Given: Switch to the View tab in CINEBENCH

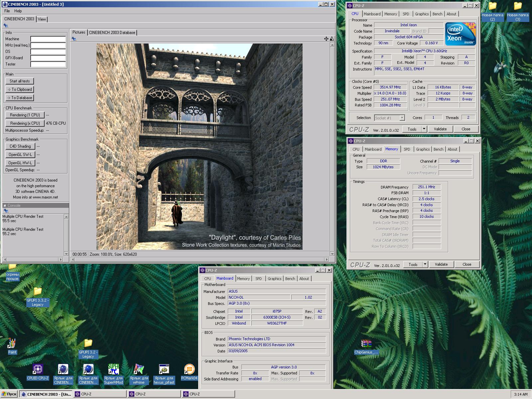Looking at the screenshot, I should pos(42,19).
